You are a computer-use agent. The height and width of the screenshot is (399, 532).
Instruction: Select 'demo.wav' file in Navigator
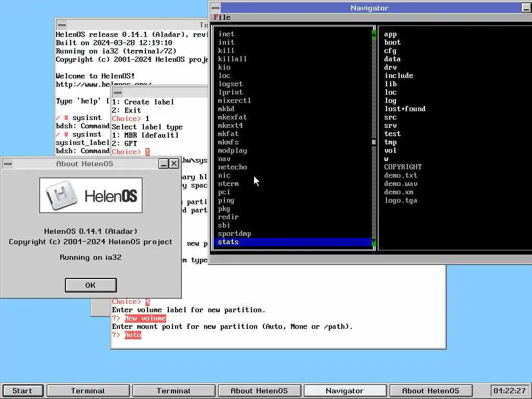401,183
